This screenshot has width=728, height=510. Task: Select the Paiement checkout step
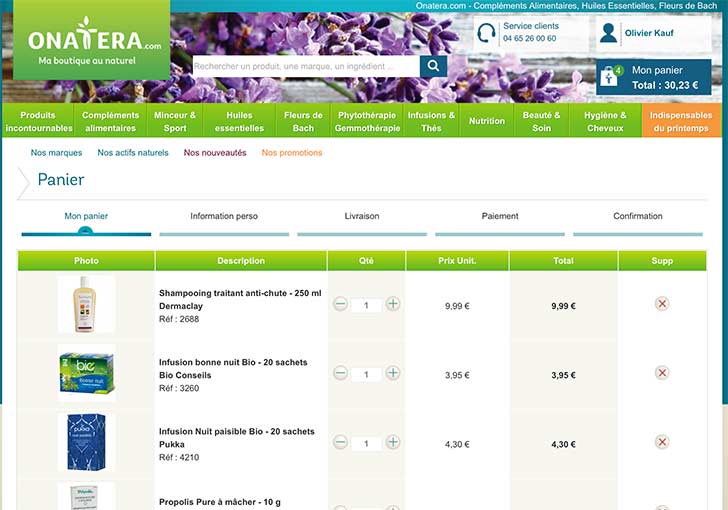coord(500,216)
